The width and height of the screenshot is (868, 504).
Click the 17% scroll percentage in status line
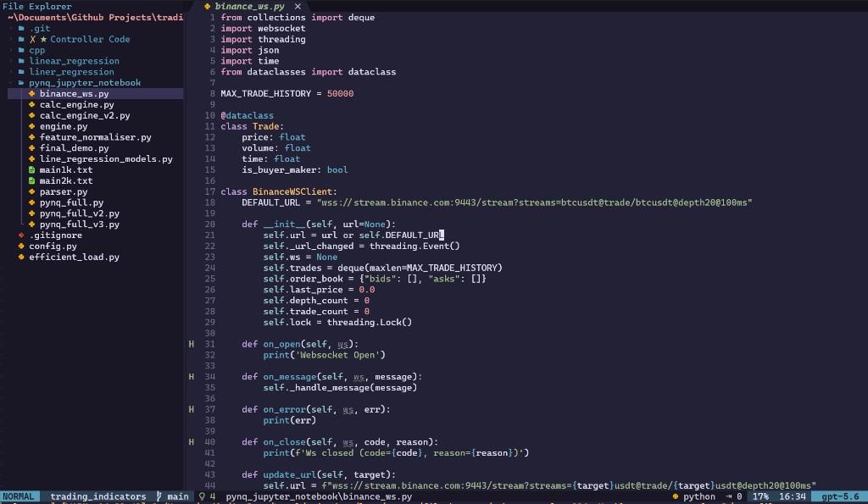(x=760, y=496)
